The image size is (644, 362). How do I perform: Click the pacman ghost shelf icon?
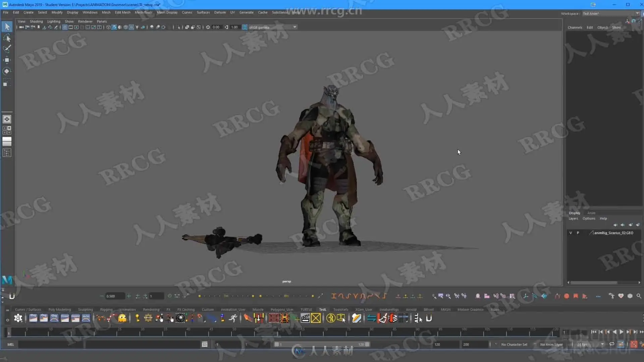(x=122, y=318)
